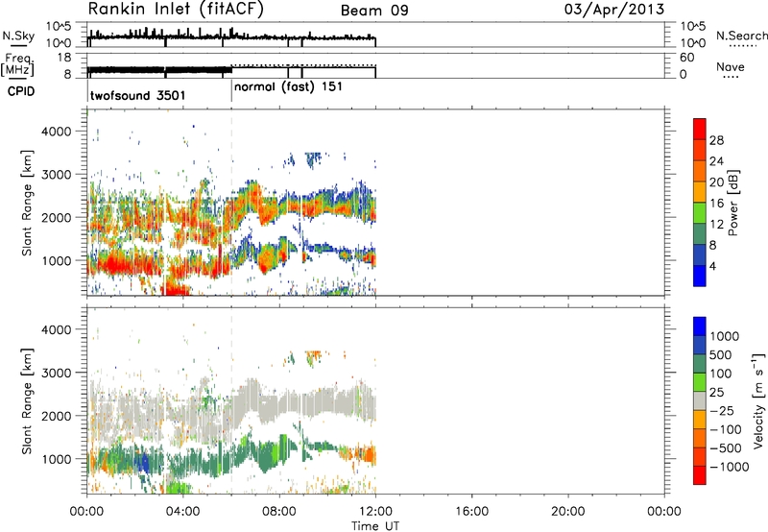The width and height of the screenshot is (768, 532).
Task: Click the '12:00' time axis tick label
Action: (375, 512)
